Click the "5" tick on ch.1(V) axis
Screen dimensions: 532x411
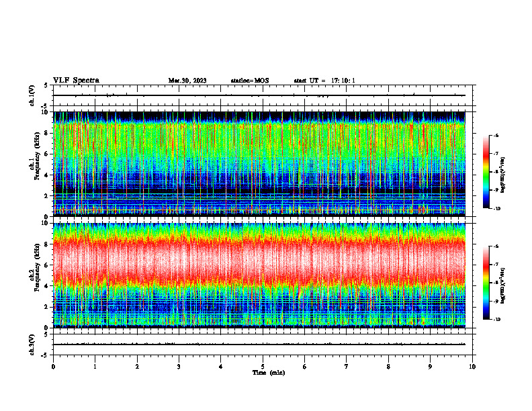coord(47,86)
